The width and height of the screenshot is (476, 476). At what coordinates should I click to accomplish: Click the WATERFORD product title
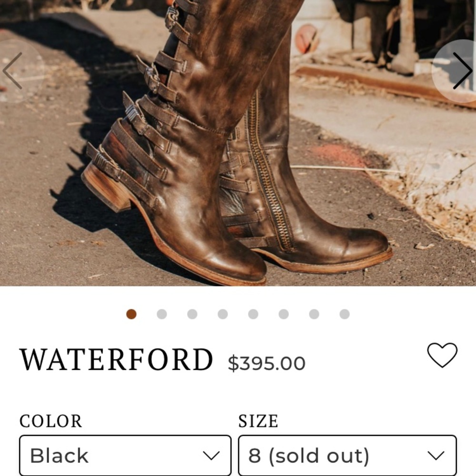tap(116, 360)
